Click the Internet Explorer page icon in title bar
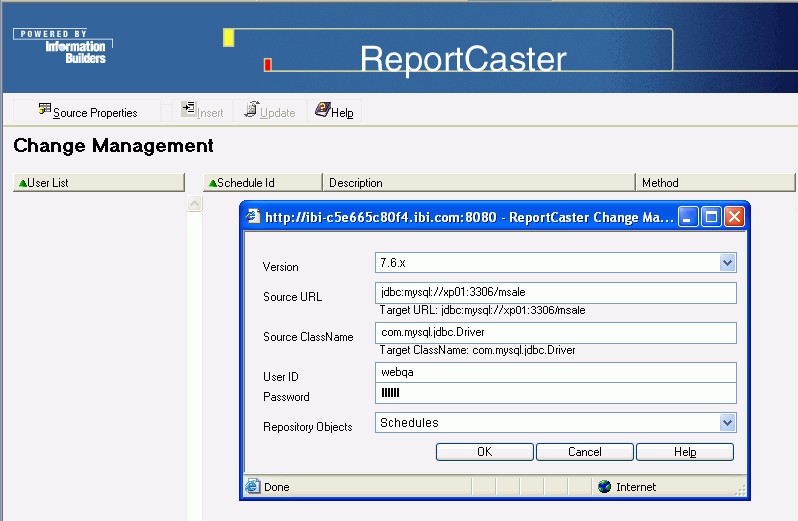Viewport: 798px width, 521px height. [253, 217]
